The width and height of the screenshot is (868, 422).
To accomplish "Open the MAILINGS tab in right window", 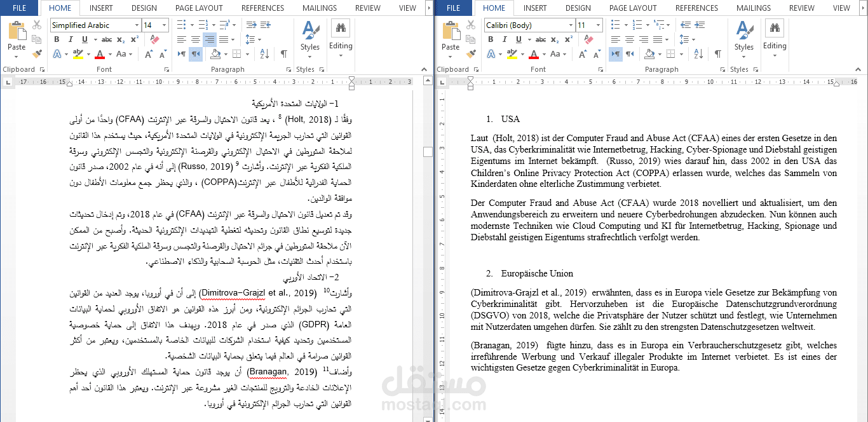I will click(754, 8).
